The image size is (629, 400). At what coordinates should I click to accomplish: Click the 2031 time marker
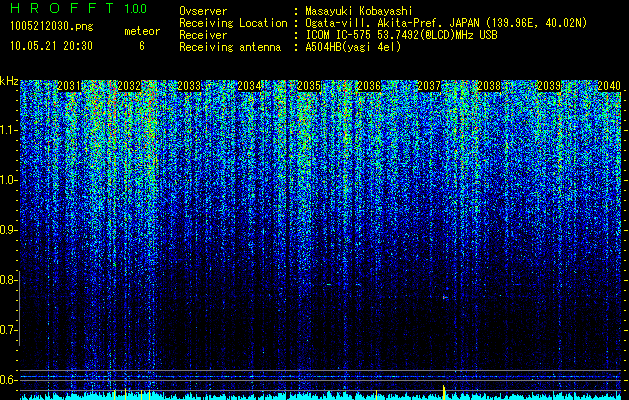click(x=69, y=86)
